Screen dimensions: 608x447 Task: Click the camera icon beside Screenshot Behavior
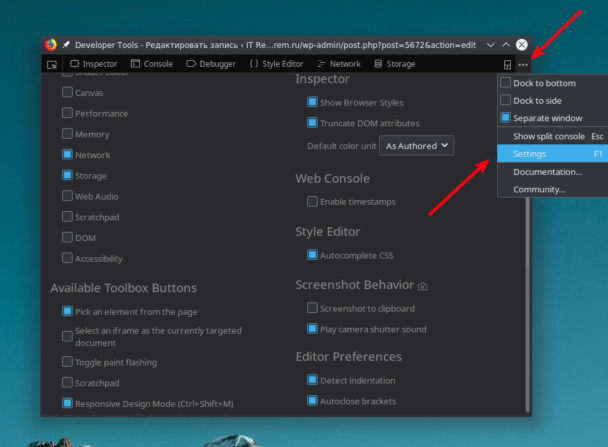coord(423,286)
